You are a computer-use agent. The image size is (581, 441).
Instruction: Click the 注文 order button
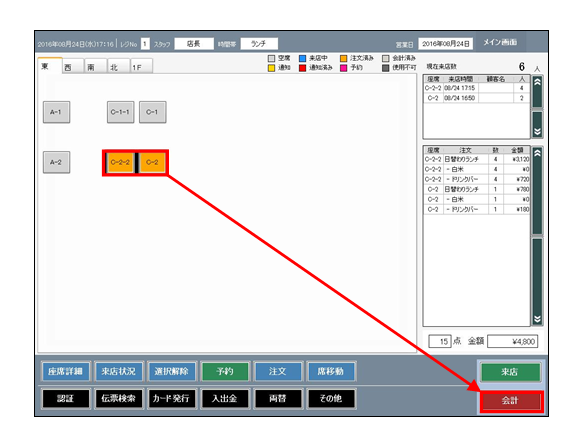278,371
